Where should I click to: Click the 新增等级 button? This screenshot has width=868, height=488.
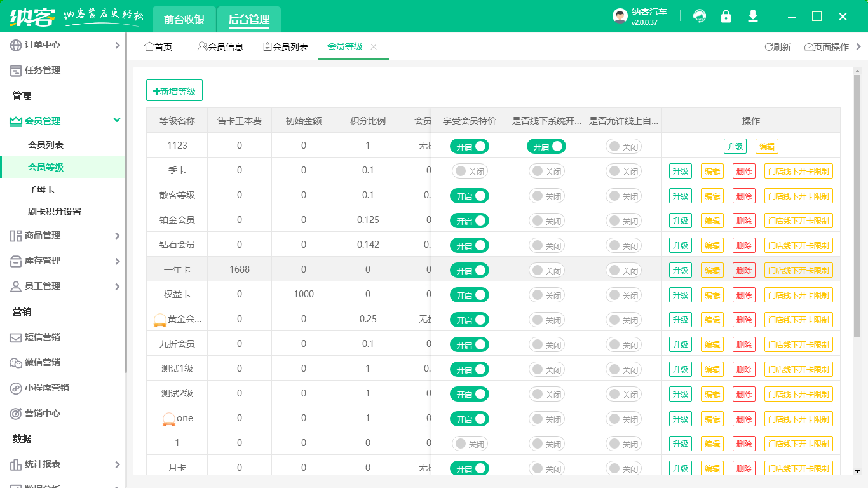[174, 90]
